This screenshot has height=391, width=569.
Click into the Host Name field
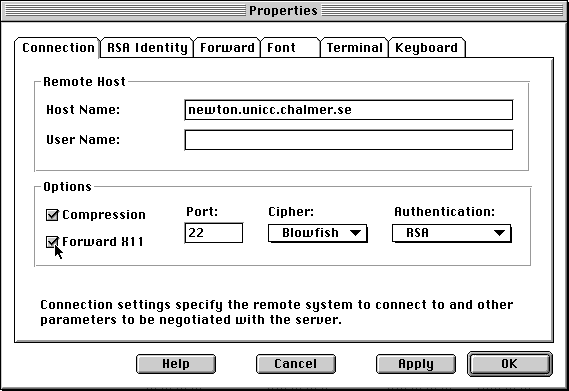pyautogui.click(x=349, y=110)
